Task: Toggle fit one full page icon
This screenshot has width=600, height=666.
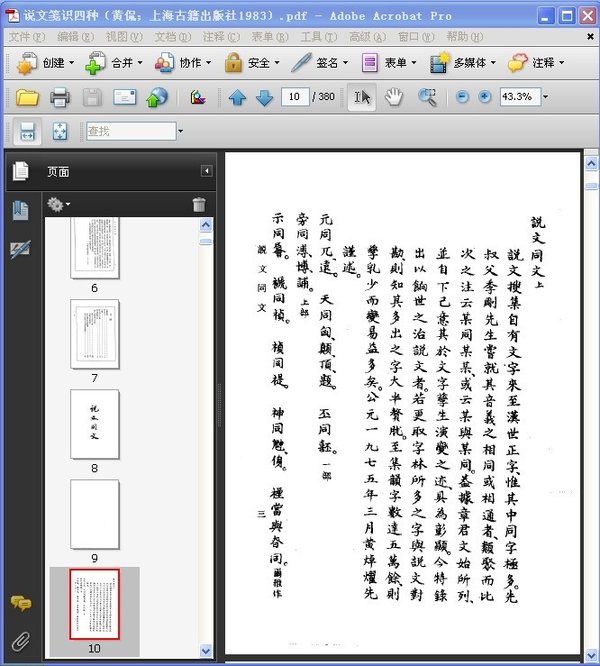Action: pos(60,131)
